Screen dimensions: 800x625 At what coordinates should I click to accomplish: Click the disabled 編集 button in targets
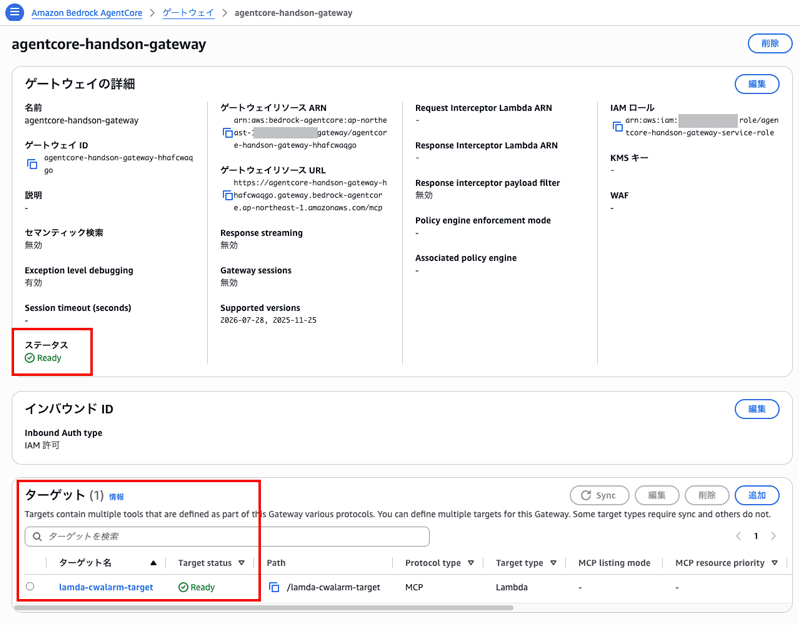(657, 495)
